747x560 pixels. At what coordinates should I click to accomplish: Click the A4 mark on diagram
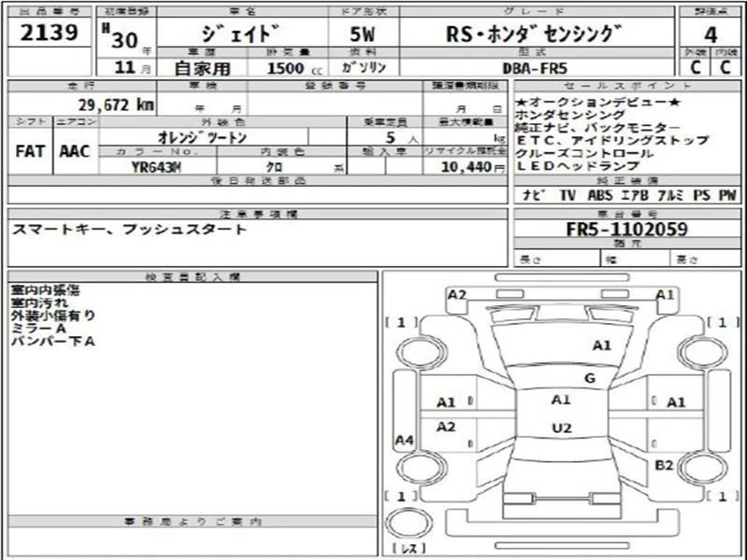[404, 440]
